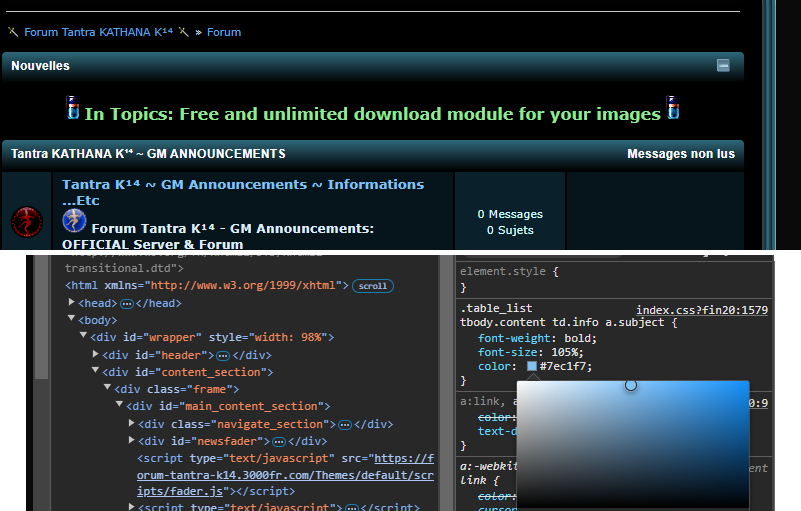Click the red dancing figure board icon
801x511 pixels.
coord(27,222)
